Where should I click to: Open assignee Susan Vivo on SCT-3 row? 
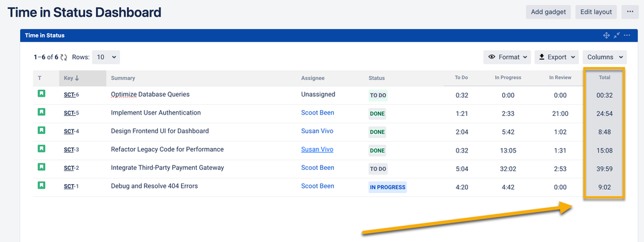317,149
